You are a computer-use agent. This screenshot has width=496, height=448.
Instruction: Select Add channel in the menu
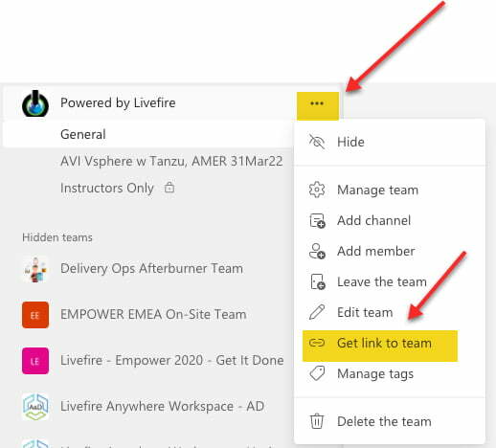point(390,220)
